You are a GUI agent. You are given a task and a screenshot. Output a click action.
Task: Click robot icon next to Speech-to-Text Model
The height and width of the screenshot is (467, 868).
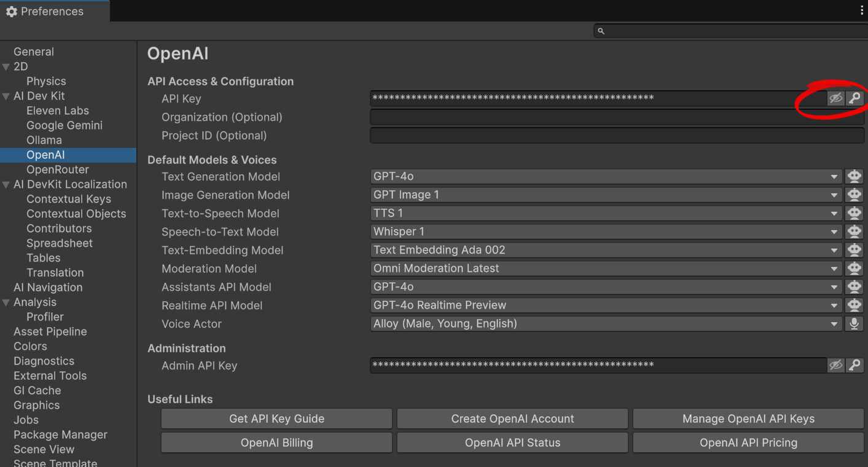pos(854,232)
